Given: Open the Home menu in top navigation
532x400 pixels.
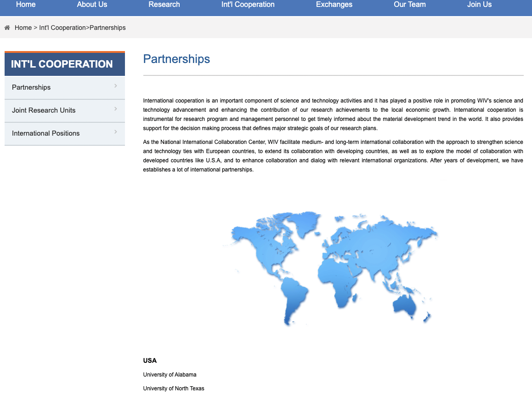Looking at the screenshot, I should pos(26,5).
